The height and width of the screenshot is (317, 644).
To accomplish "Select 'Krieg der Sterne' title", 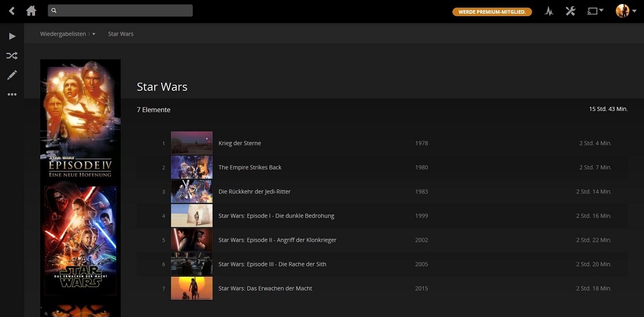I will coord(240,143).
